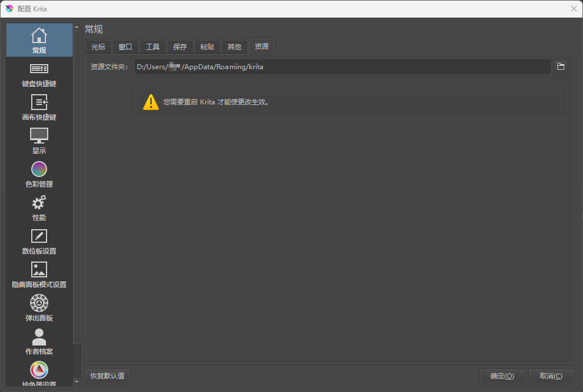Click the sidebar vertical scrollbar track
This screenshot has height=392, width=583.
point(77,204)
